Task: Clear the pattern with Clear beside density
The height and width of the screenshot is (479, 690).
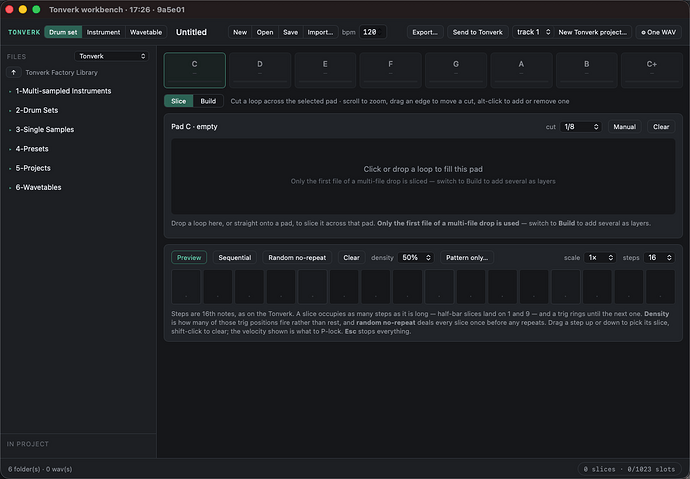Action: click(351, 258)
